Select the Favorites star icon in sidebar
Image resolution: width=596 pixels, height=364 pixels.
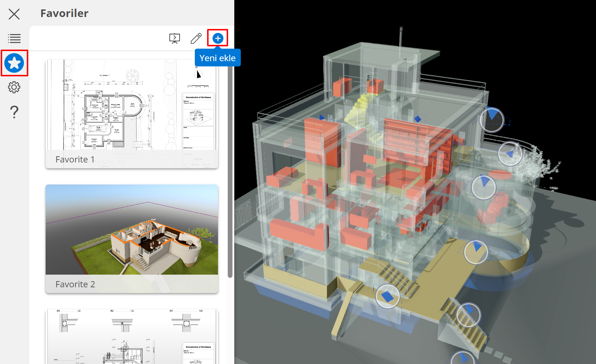tap(14, 63)
